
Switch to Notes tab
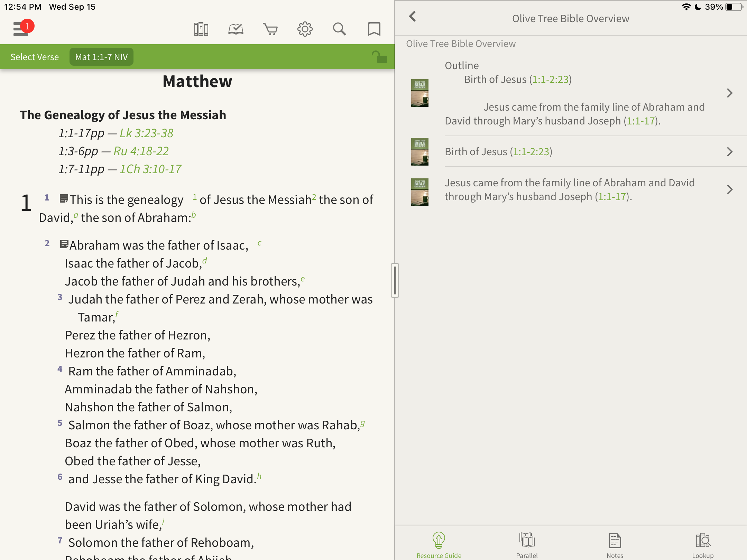point(615,545)
